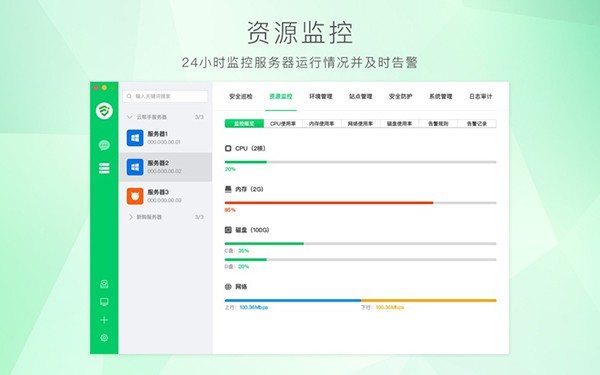Open the settings gear icon in sidebar

click(x=104, y=338)
